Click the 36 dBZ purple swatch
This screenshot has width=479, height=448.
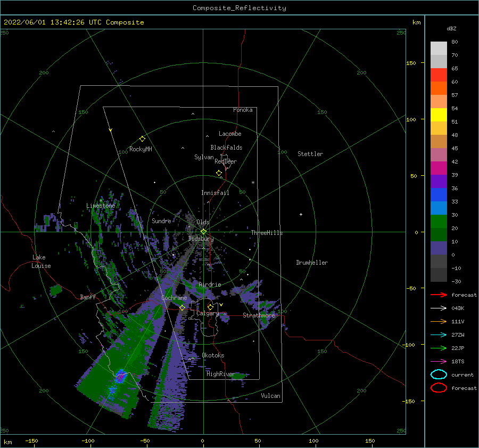click(439, 182)
